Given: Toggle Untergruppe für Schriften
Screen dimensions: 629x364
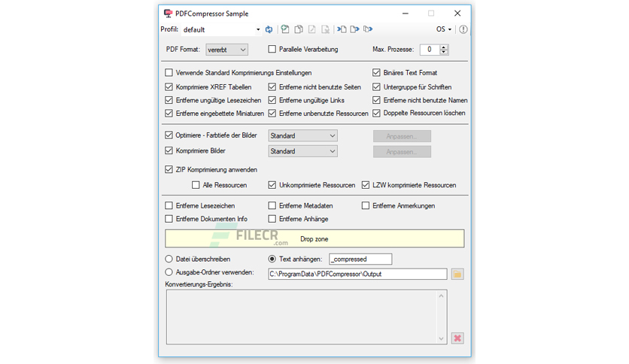Looking at the screenshot, I should click(376, 87).
